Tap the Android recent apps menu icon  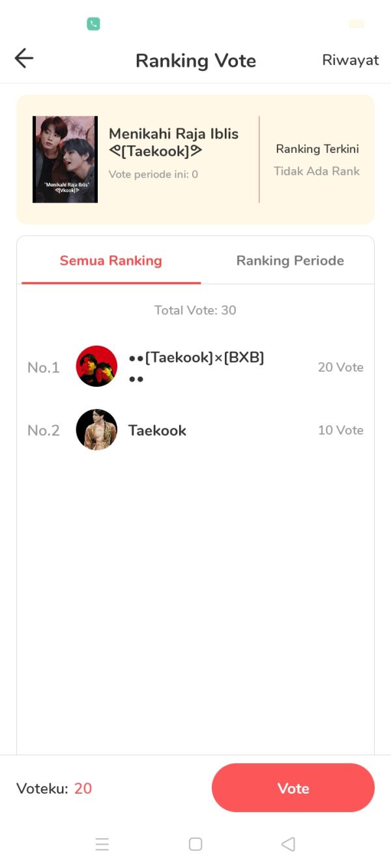(x=102, y=845)
